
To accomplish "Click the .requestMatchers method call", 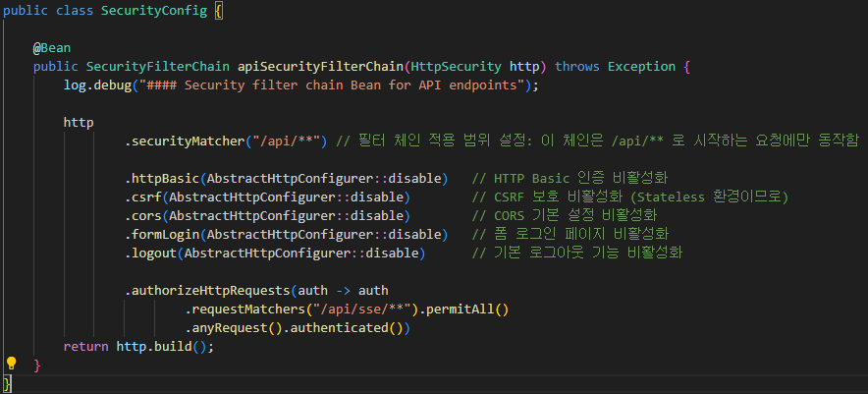I will click(244, 309).
